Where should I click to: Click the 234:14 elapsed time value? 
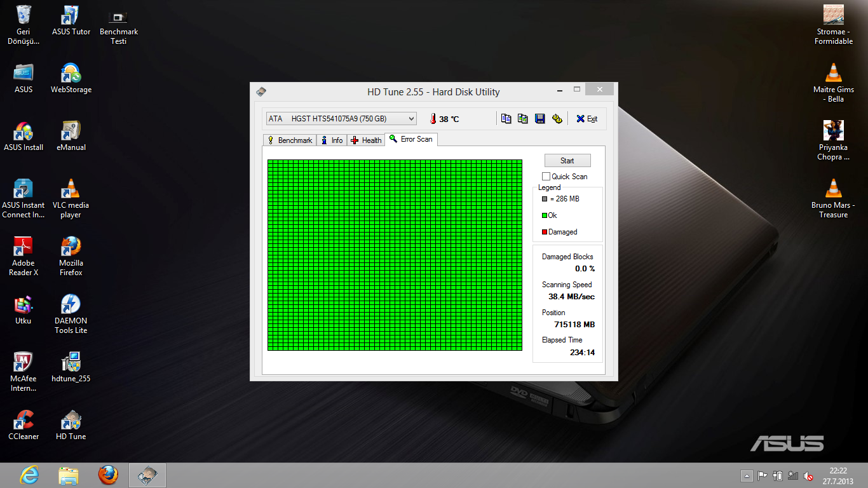(x=582, y=353)
